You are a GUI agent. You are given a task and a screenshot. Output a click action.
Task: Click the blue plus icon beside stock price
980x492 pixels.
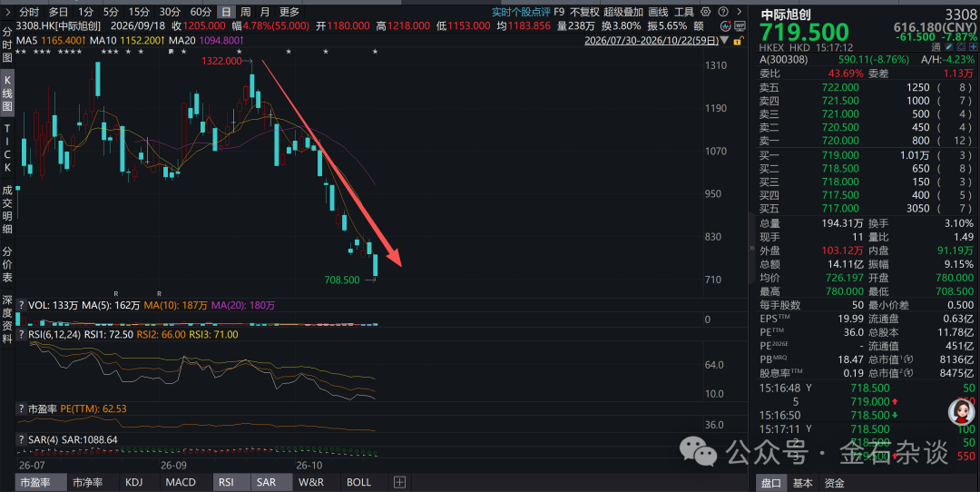973,47
